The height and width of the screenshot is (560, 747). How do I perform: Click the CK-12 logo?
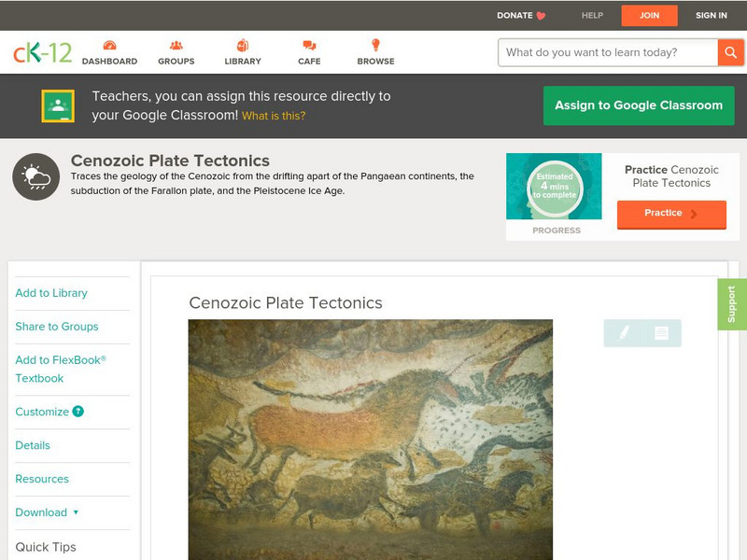pyautogui.click(x=42, y=52)
